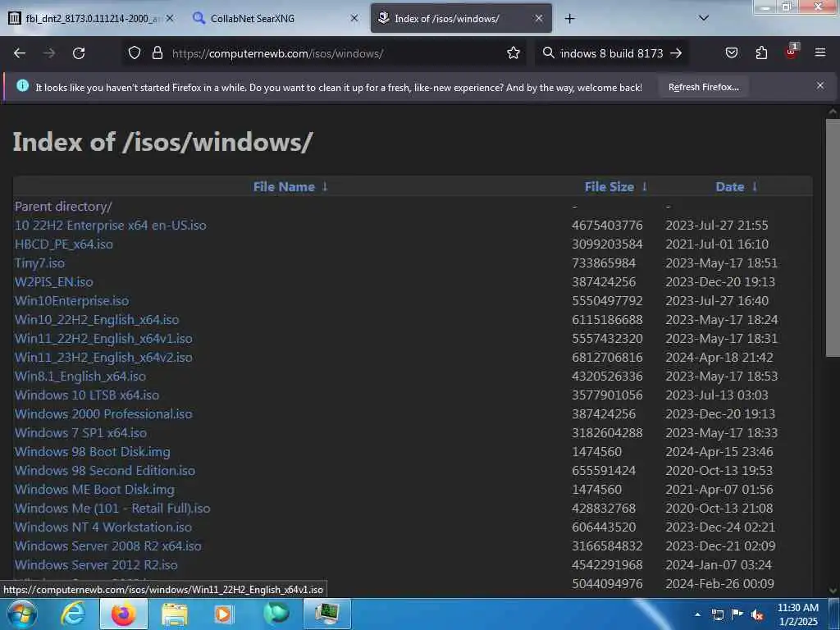Click Windows 7 SP1 x64.iso link
Screen dimensions: 840x630
(80, 432)
